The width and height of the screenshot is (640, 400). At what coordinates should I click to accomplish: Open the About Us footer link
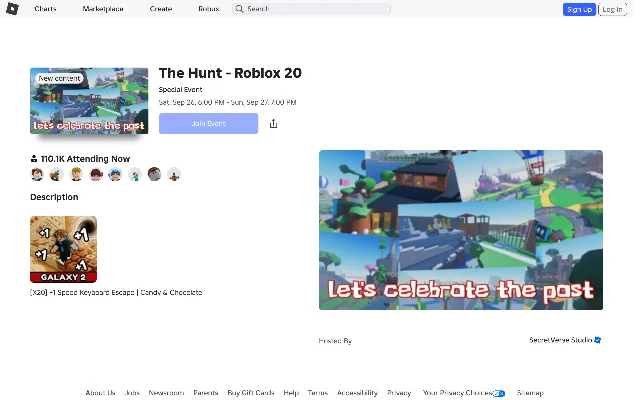[x=100, y=393]
